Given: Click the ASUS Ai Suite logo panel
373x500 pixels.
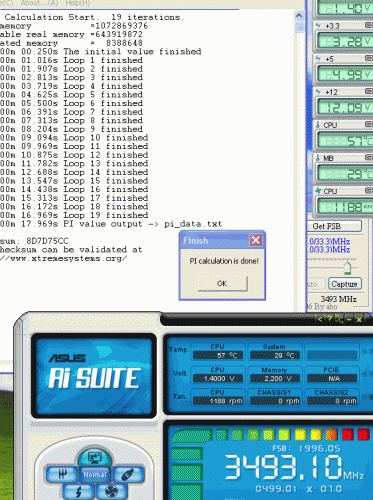Looking at the screenshot, I should click(x=94, y=375).
